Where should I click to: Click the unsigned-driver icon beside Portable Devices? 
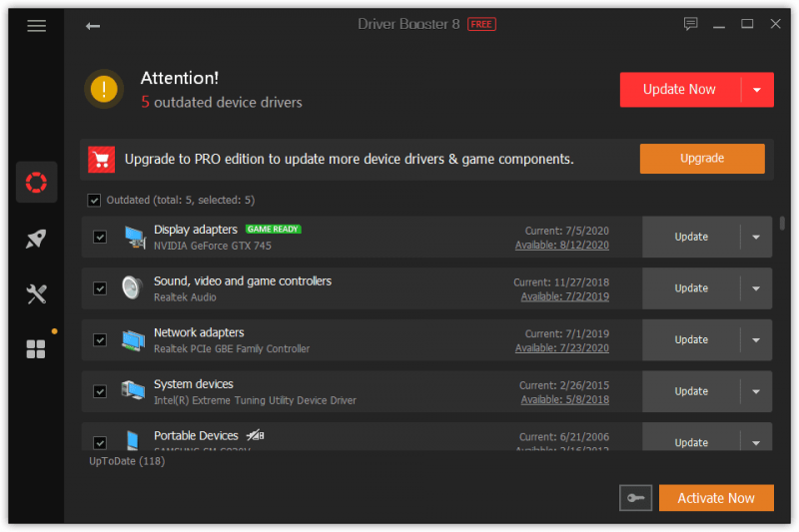pos(256,435)
